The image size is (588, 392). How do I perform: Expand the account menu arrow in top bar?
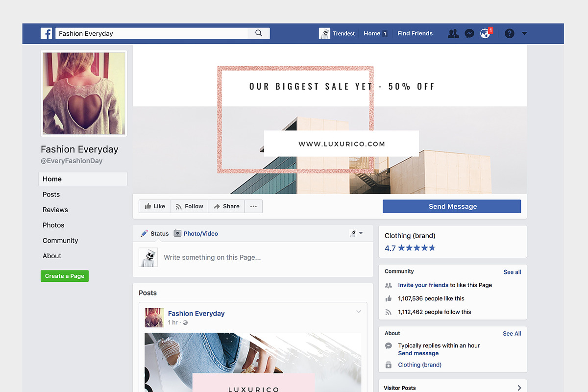click(x=524, y=33)
